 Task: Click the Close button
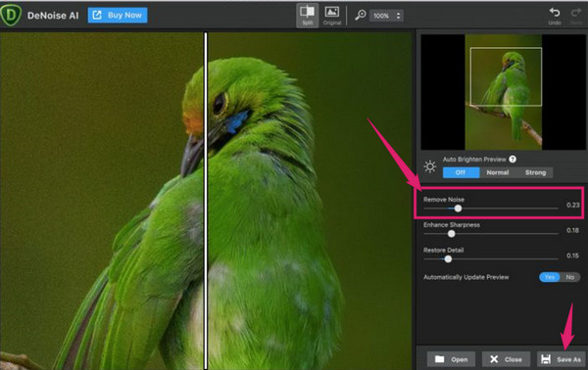pyautogui.click(x=506, y=359)
